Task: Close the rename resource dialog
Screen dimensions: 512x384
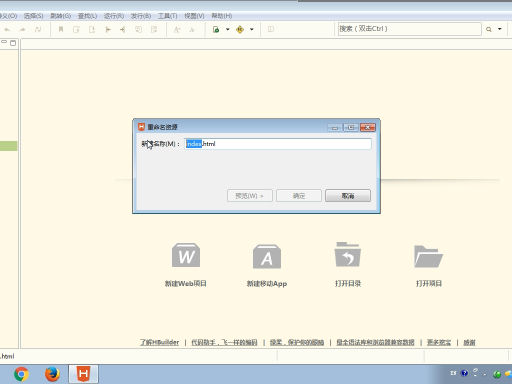Action: [x=368, y=127]
